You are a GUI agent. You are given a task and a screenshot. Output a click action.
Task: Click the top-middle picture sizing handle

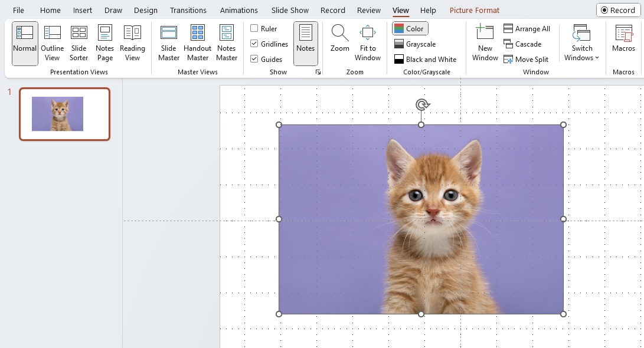click(x=421, y=125)
